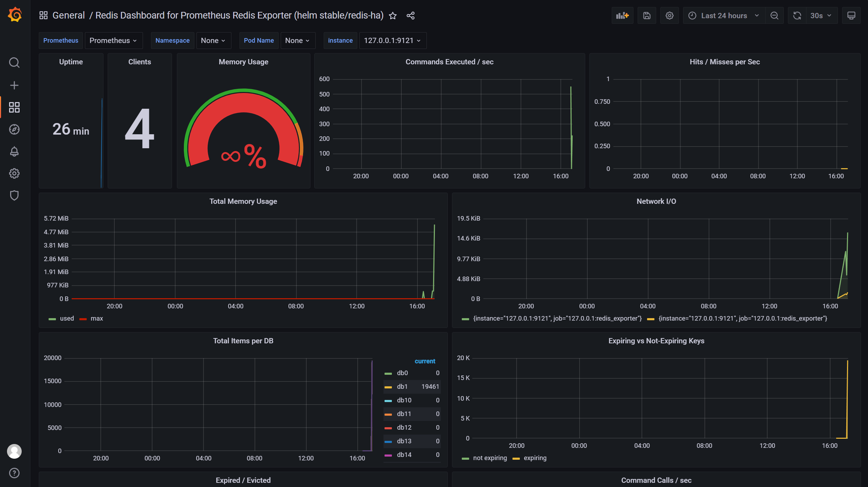This screenshot has height=487, width=868.
Task: Open the Command Calls / sec panel menu
Action: click(x=656, y=480)
